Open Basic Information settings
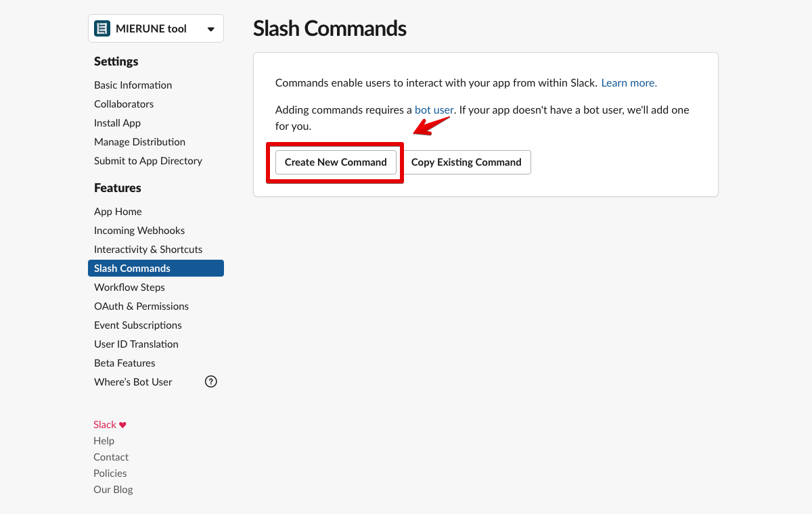Screen dimensions: 812x514 (x=133, y=85)
